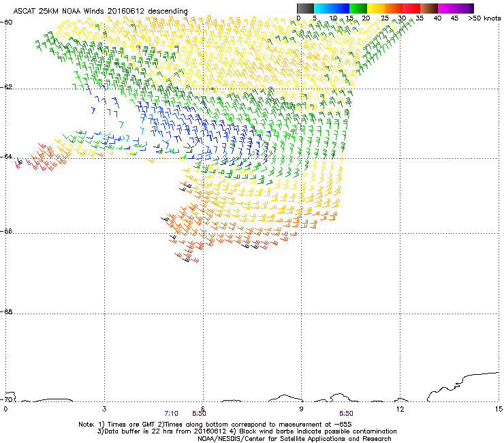Click the '-68' latitude axis label
Image resolution: width=504 pixels, height=443 pixels.
[6, 311]
